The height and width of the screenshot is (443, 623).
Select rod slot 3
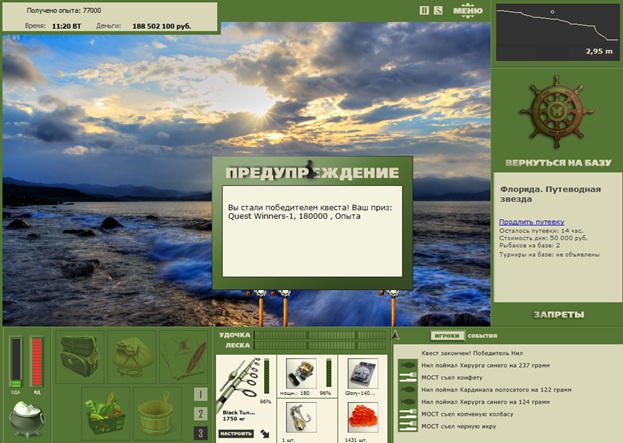[200, 433]
